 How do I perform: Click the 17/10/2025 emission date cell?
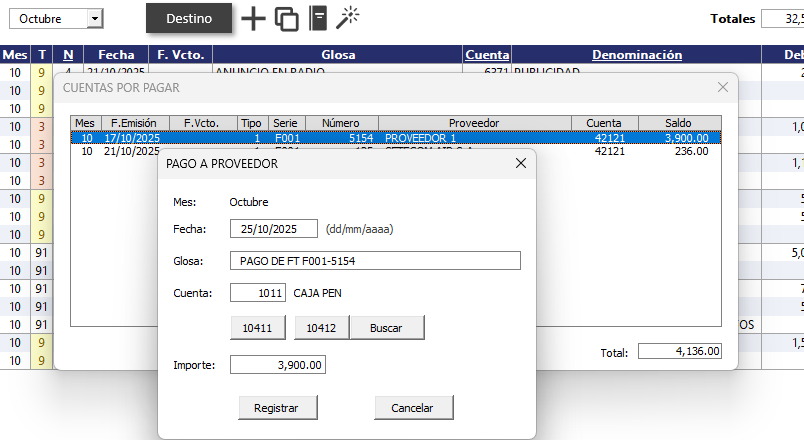pos(132,138)
